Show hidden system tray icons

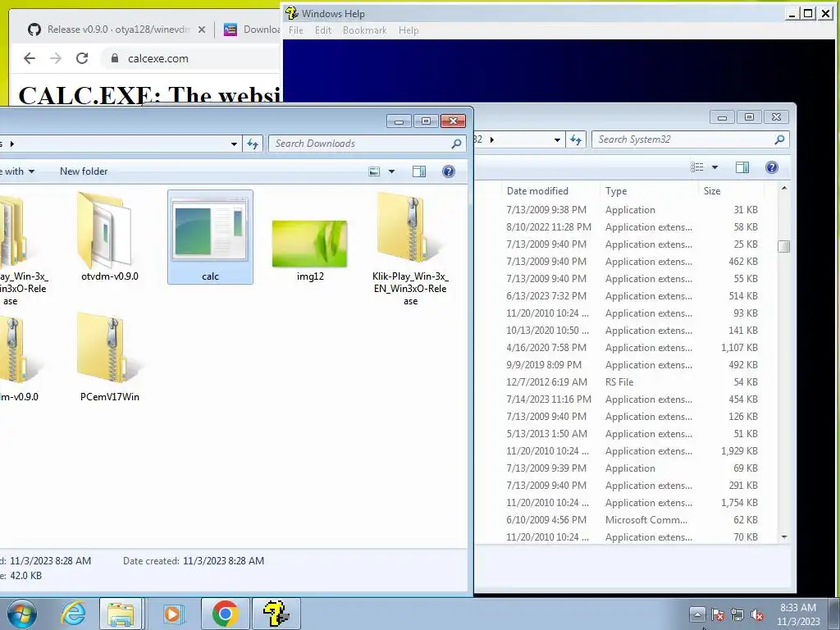[697, 614]
